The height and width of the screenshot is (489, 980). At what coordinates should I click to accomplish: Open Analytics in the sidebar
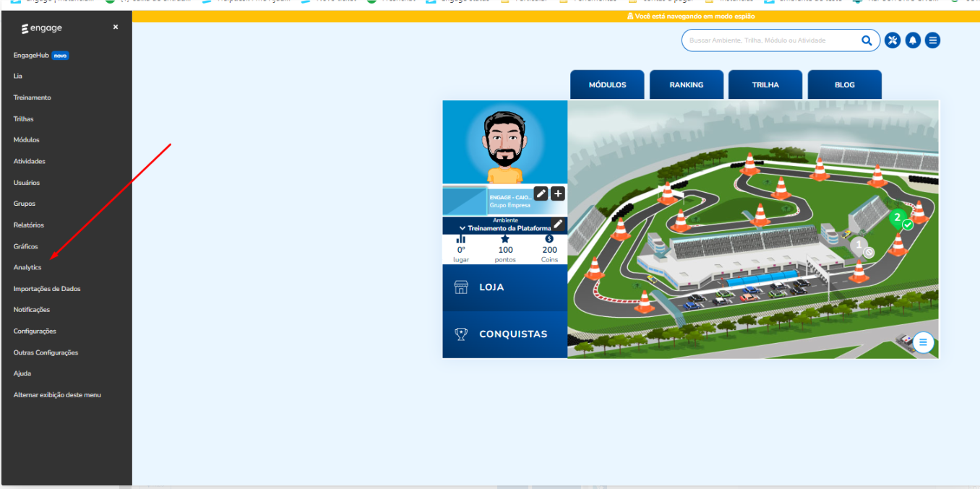pos(27,267)
